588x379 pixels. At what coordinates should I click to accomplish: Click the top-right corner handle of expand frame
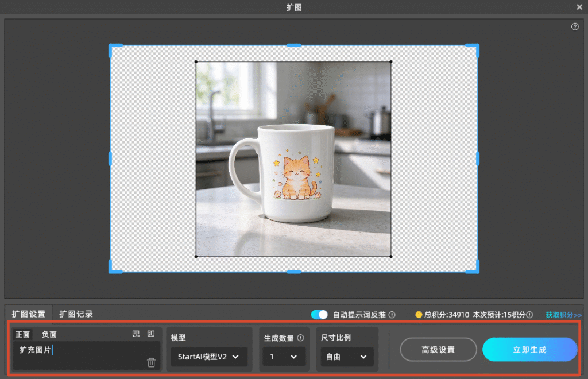tap(476, 47)
